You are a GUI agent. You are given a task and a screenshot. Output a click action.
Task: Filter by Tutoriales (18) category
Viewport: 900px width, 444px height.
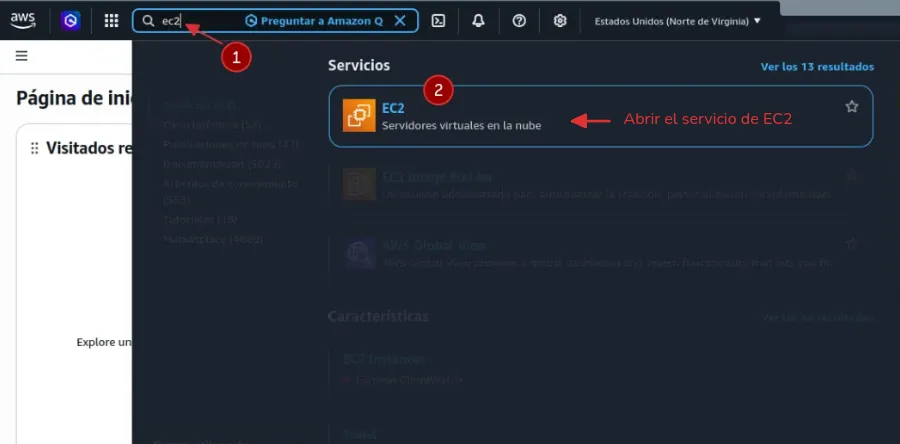[x=200, y=219]
